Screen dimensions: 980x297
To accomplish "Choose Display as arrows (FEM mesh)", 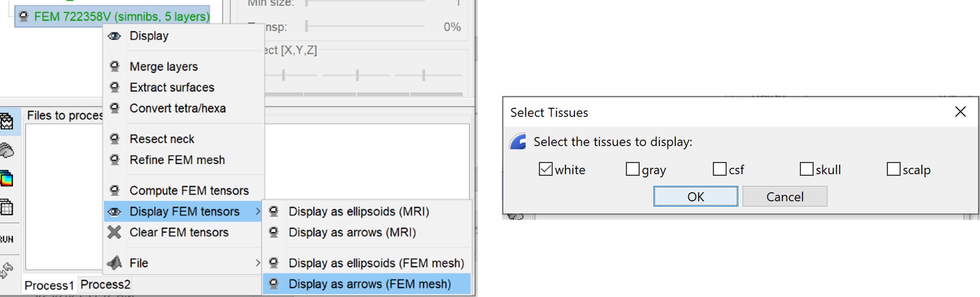I will tap(369, 284).
